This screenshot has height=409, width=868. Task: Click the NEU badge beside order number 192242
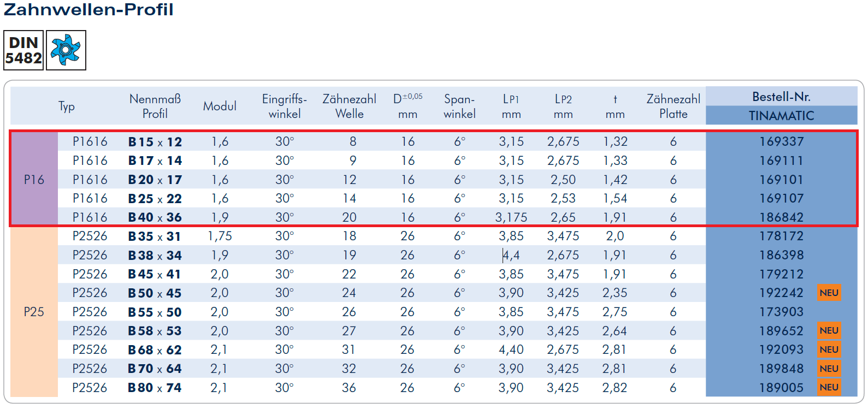829,293
